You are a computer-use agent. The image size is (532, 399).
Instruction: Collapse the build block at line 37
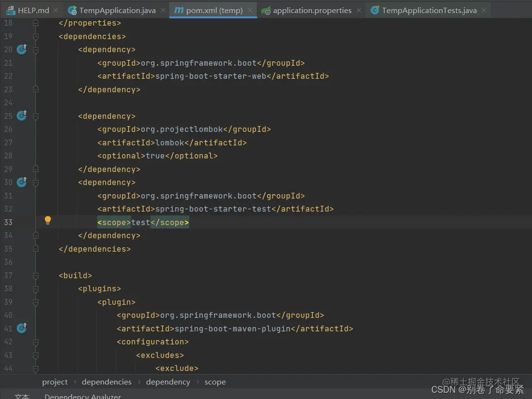[36, 276]
